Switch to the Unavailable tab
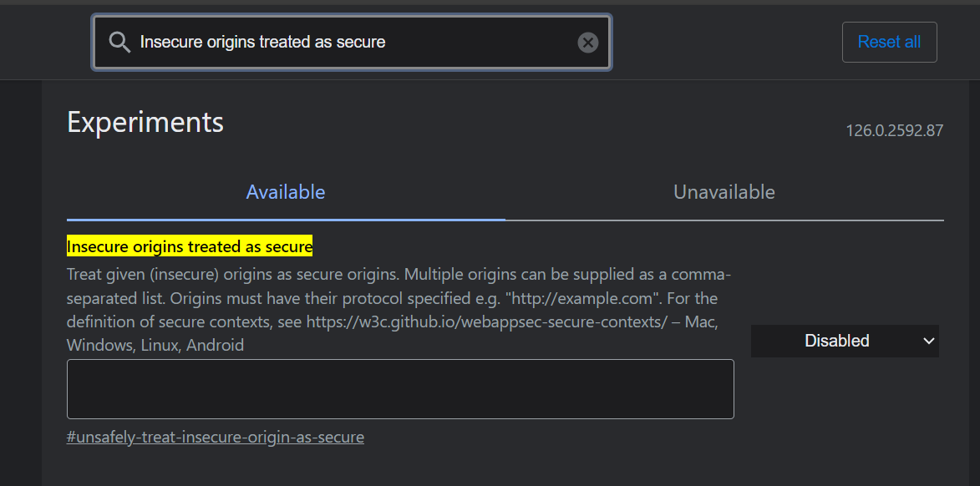Image resolution: width=980 pixels, height=486 pixels. click(724, 192)
